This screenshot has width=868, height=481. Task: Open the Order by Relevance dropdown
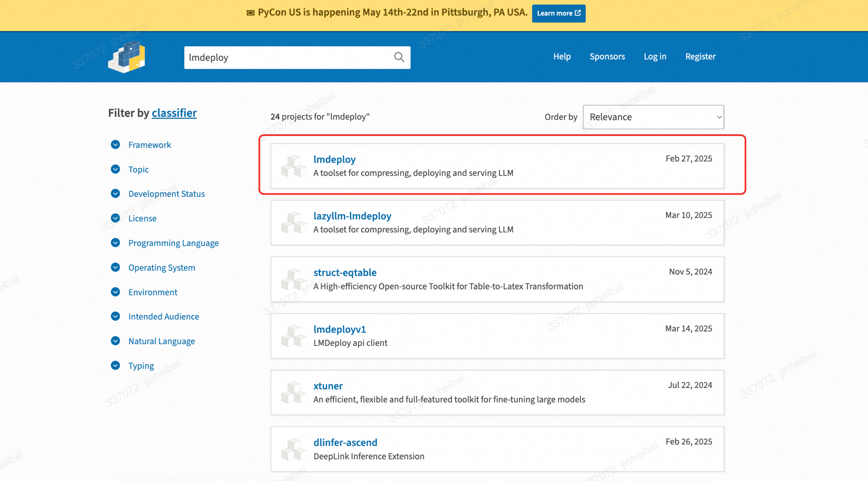coord(653,117)
